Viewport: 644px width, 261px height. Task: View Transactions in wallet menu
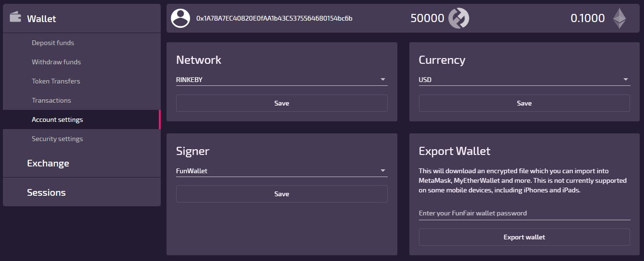(x=51, y=100)
